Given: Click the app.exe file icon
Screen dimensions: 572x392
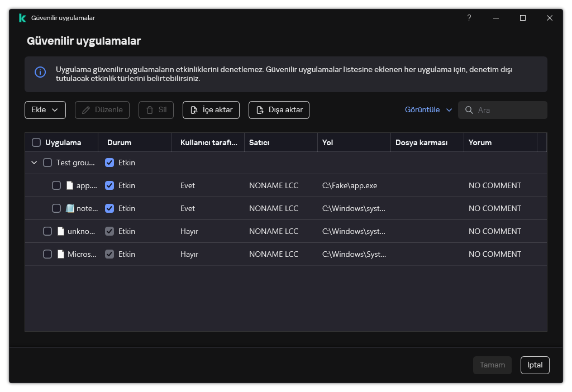Looking at the screenshot, I should pyautogui.click(x=70, y=185).
